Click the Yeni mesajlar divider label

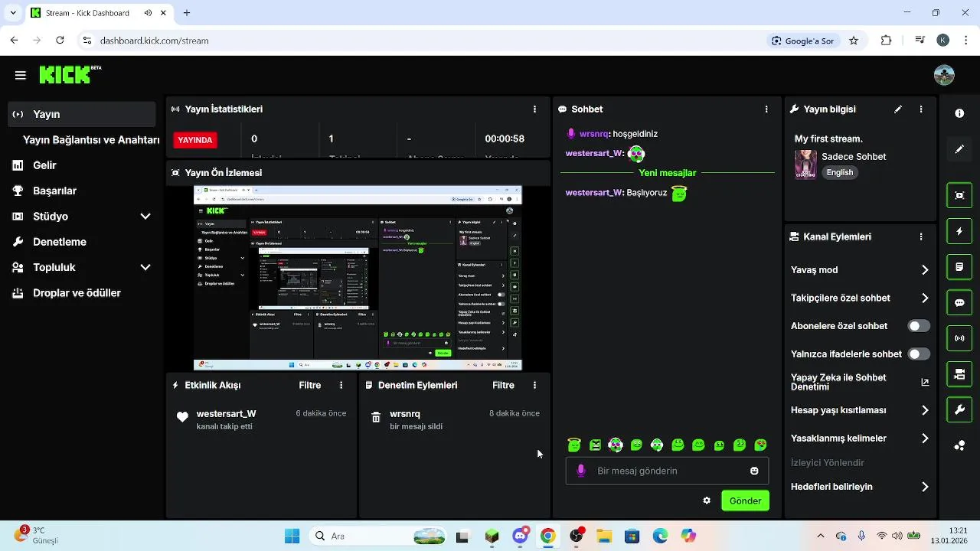coord(668,173)
